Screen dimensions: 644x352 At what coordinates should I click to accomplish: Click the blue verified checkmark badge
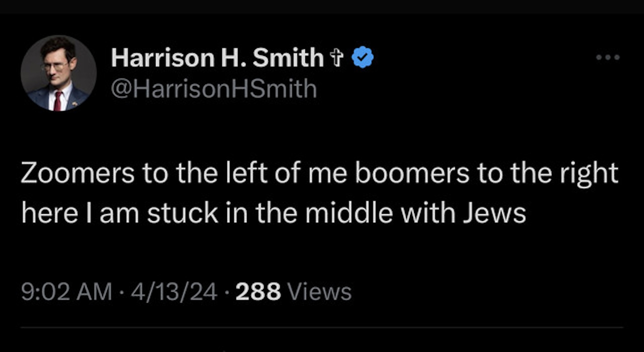click(x=363, y=57)
